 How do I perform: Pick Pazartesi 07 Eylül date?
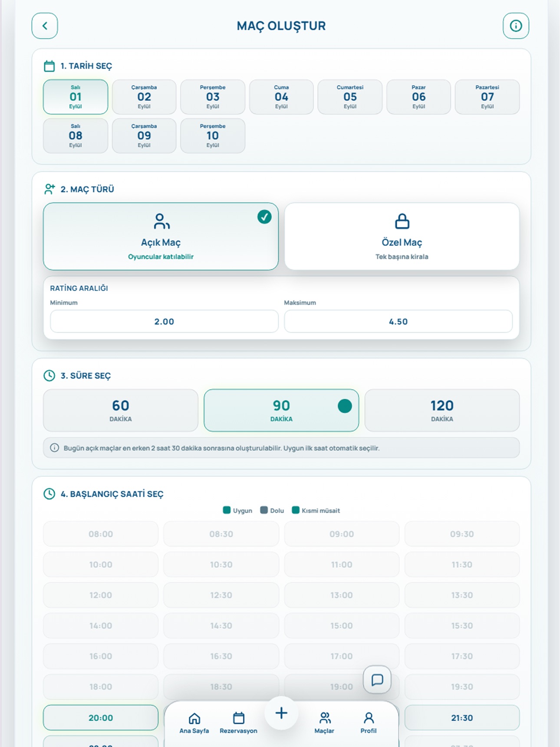(x=487, y=97)
